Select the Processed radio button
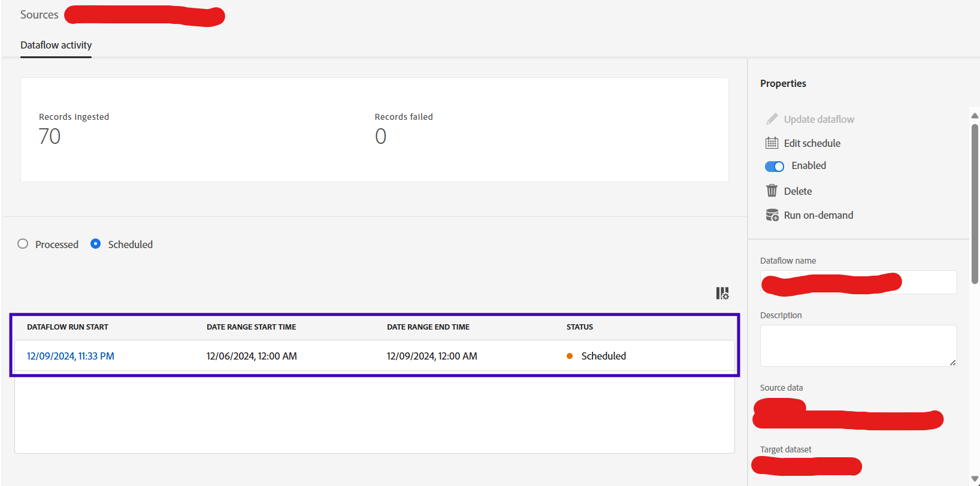This screenshot has width=980, height=486. [23, 244]
